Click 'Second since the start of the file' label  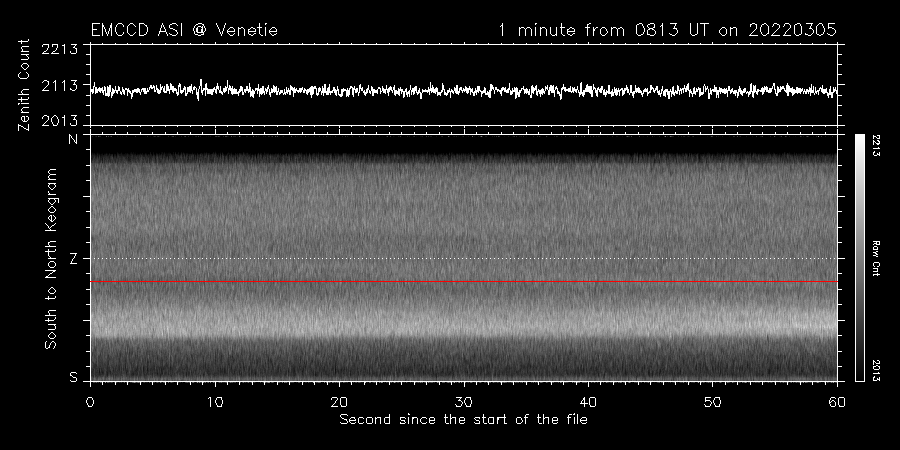tap(464, 420)
